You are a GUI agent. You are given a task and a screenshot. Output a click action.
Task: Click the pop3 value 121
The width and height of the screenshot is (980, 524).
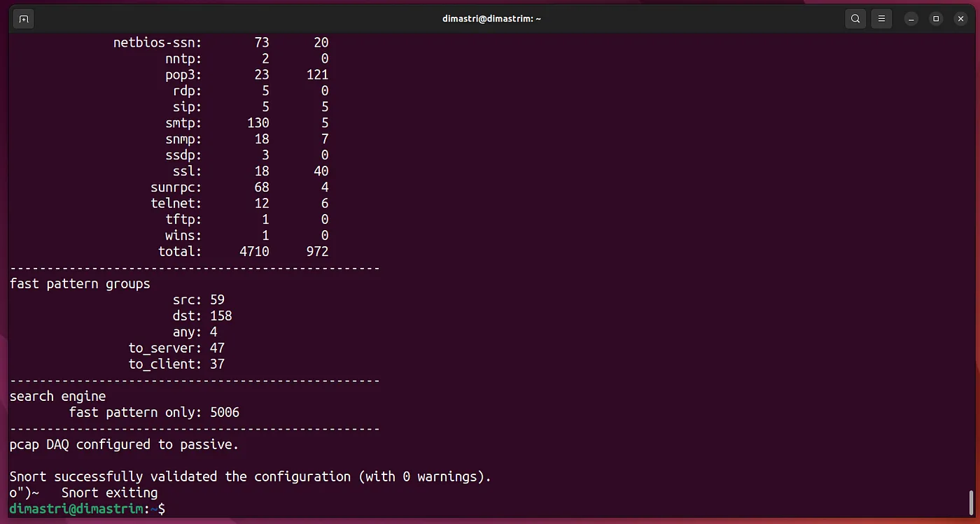(x=317, y=75)
